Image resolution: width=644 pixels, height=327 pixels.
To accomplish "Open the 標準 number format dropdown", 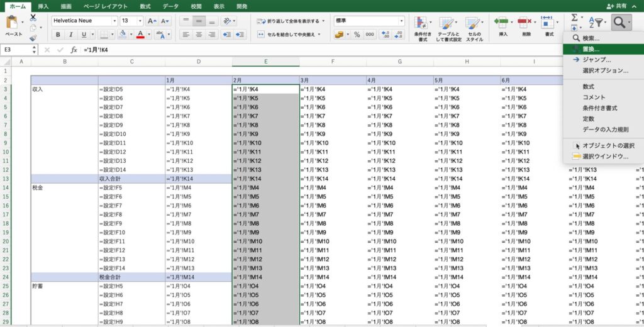I will pyautogui.click(x=401, y=21).
